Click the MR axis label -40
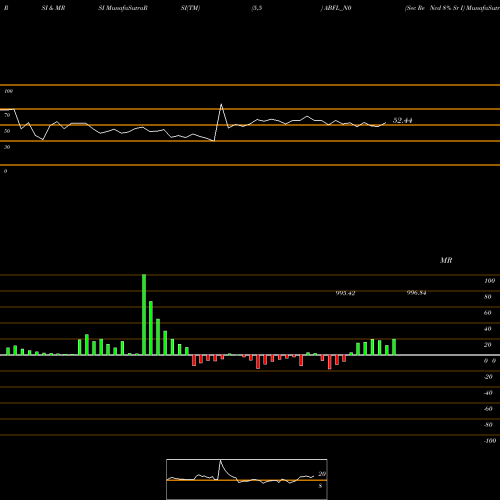 coord(488,393)
